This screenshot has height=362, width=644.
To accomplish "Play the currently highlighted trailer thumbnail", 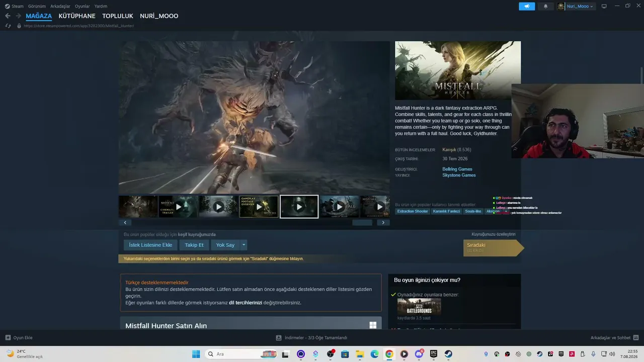I will coord(299,207).
